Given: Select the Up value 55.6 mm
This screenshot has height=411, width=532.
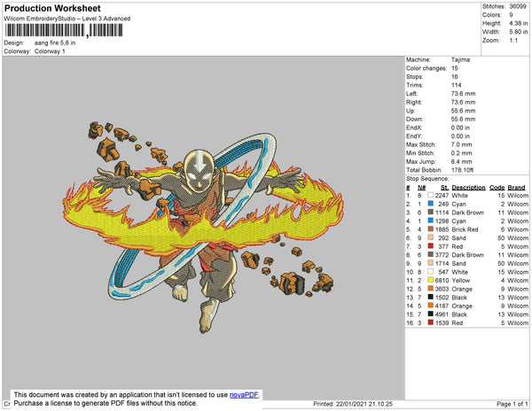Looking at the screenshot, I should click(x=463, y=111).
